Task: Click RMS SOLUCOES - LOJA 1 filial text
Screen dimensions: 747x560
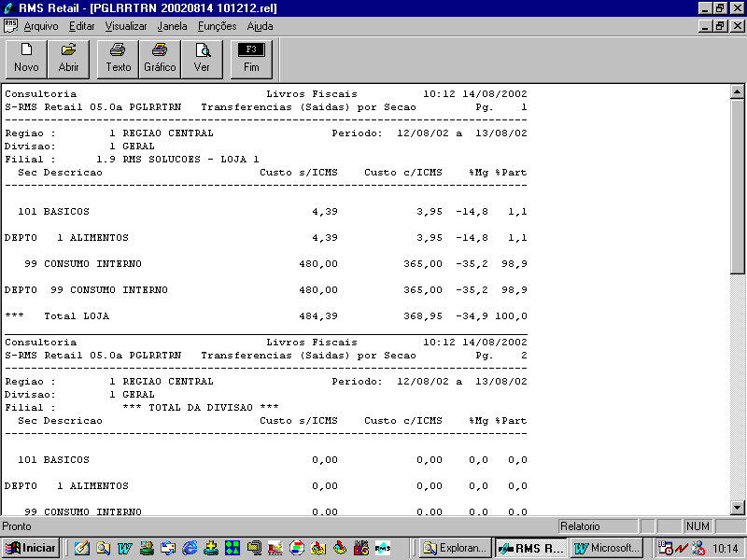Action: (x=190, y=160)
